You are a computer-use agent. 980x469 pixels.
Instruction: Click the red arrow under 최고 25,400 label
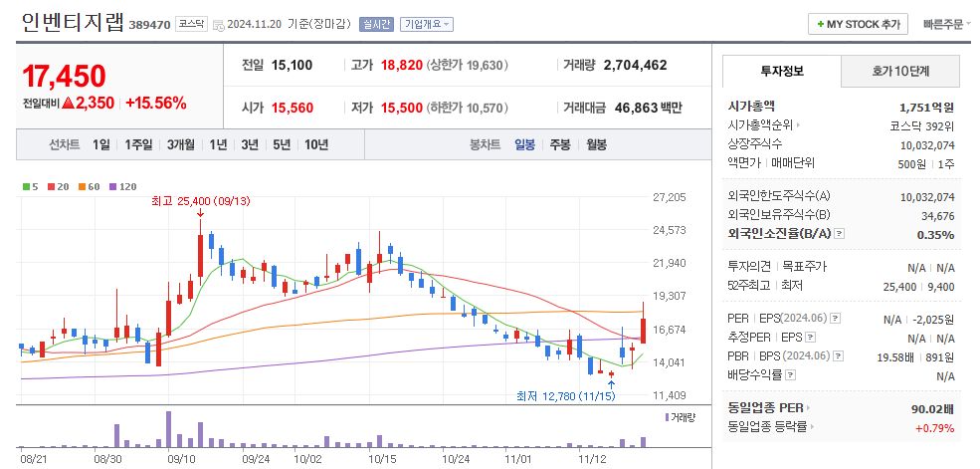(200, 214)
